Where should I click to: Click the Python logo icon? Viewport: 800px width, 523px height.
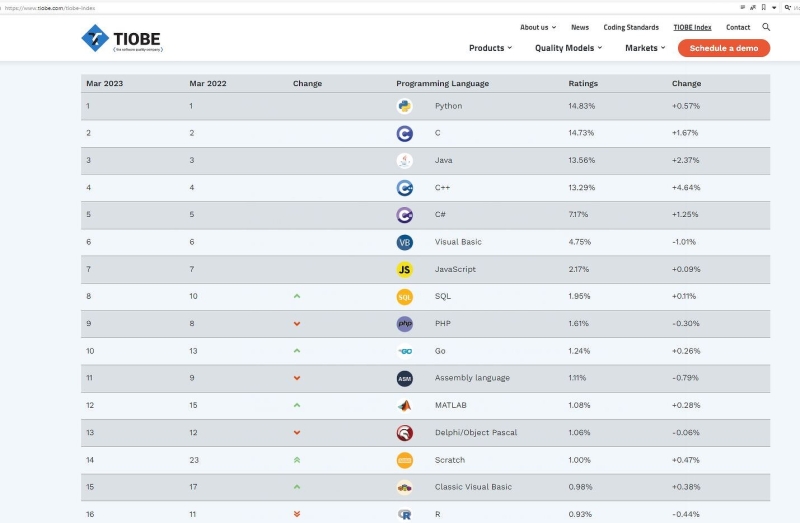pyautogui.click(x=404, y=106)
